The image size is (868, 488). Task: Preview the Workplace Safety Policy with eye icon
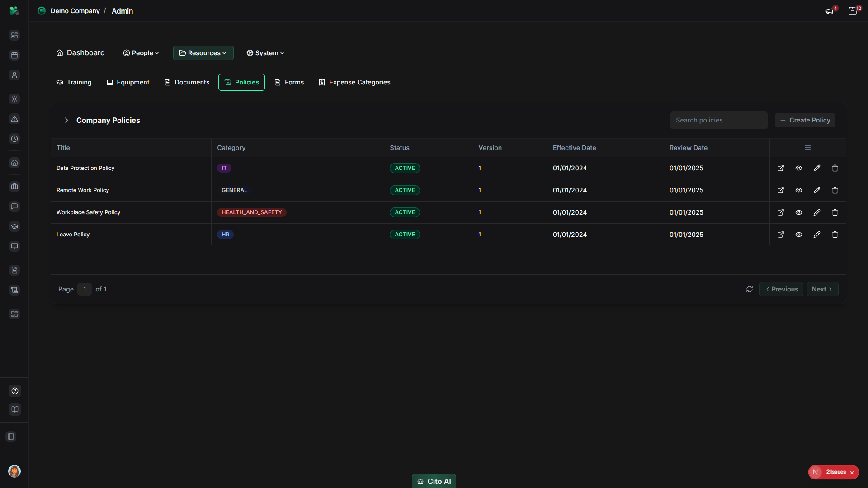tap(798, 212)
